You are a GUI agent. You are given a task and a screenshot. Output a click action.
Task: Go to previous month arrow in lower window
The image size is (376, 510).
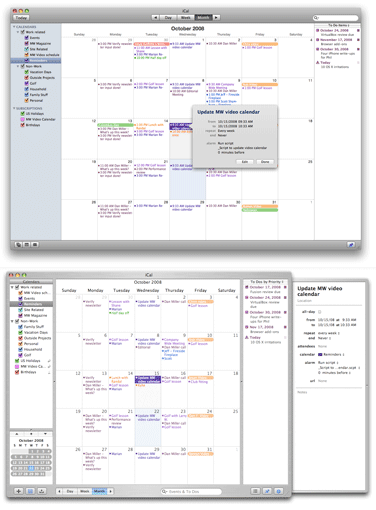click(x=59, y=491)
